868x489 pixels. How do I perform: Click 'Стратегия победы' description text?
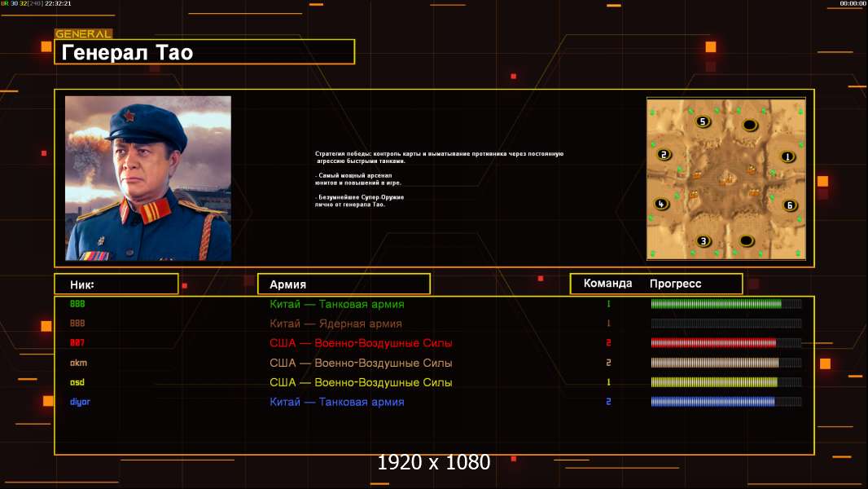coord(439,157)
